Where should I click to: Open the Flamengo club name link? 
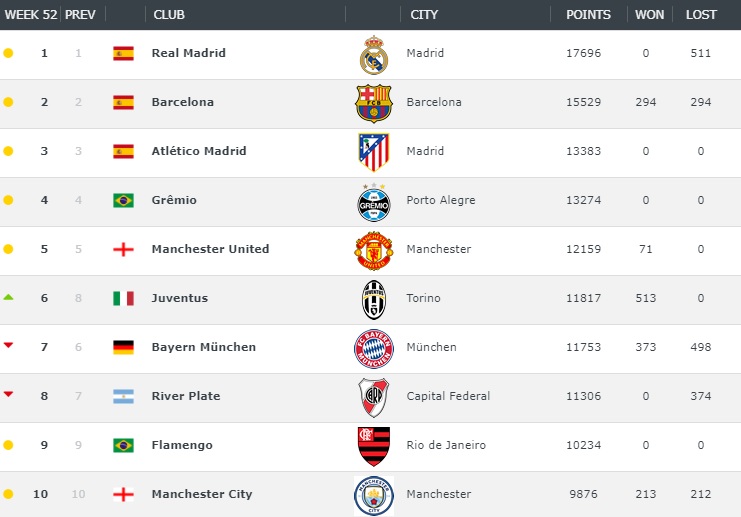tap(182, 445)
